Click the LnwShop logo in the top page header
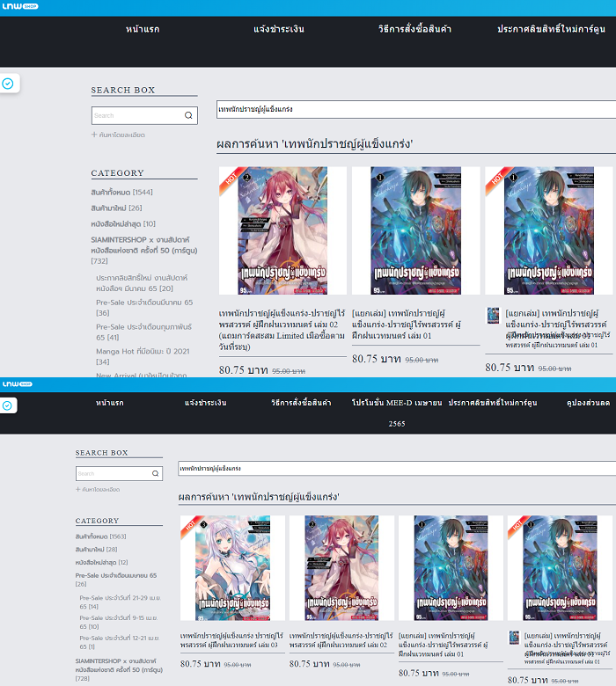 tap(20, 6)
